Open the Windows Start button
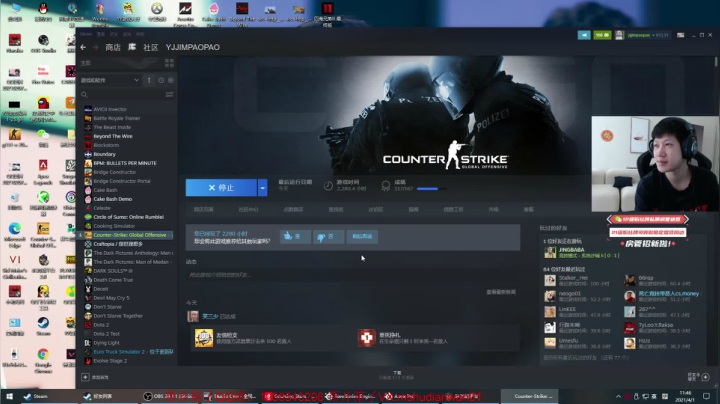This screenshot has width=720, height=404. 9,396
